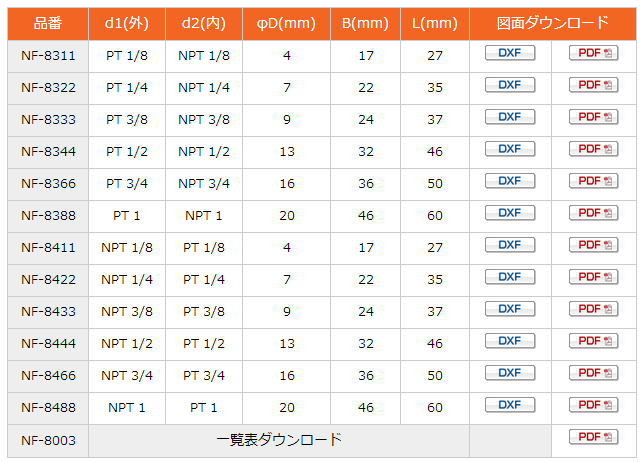Click PDF icon for NF-8422
The width and height of the screenshot is (643, 462).
coord(593,277)
